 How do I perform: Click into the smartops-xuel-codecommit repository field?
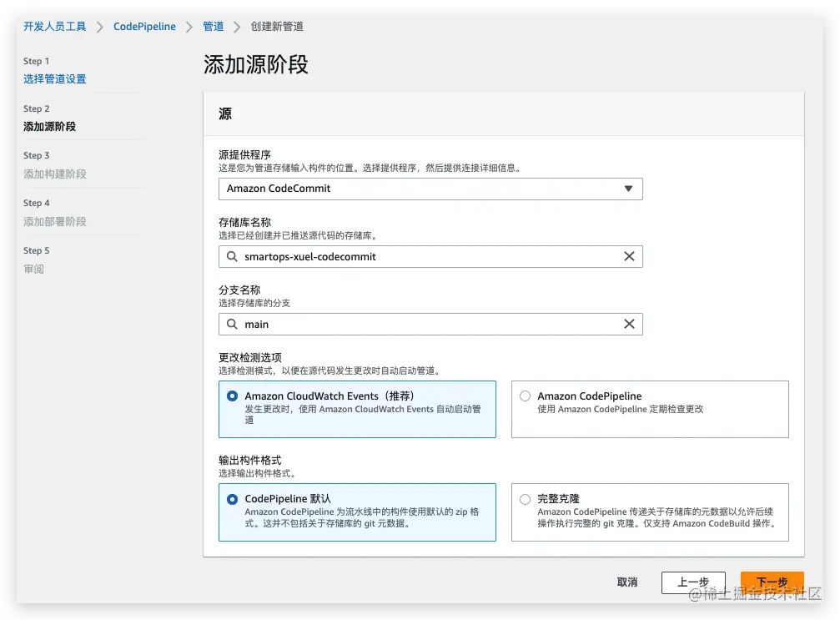(x=430, y=257)
